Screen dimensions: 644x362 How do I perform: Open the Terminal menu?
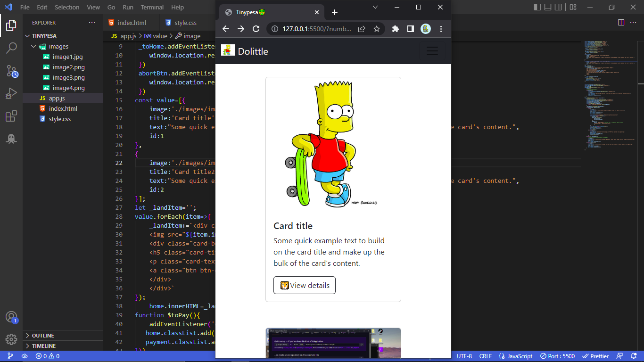[152, 7]
